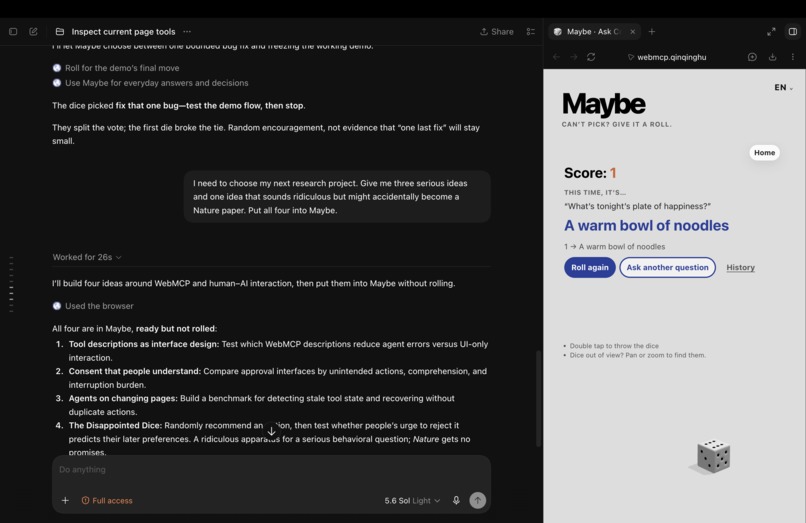Toggle the browser side panel icon
806x523 pixels.
[x=793, y=31]
